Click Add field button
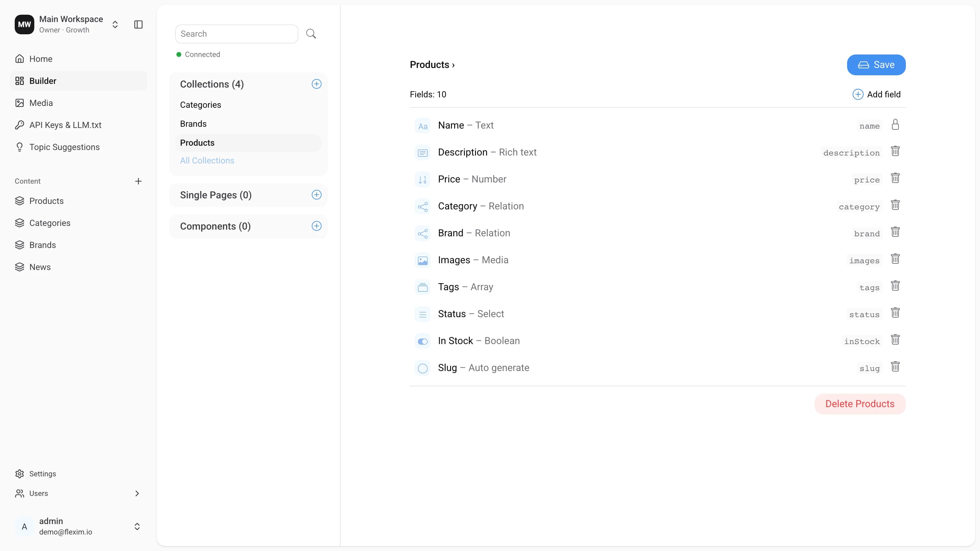980x551 pixels. (876, 94)
